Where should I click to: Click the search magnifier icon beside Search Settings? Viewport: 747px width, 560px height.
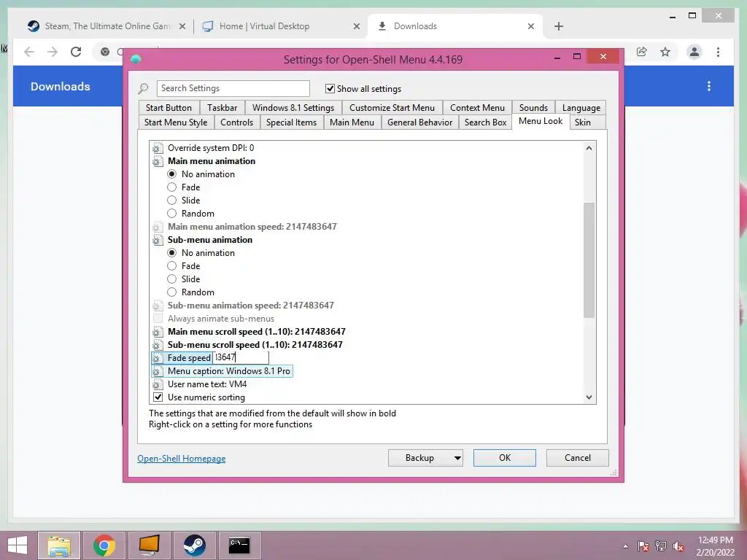(x=143, y=88)
